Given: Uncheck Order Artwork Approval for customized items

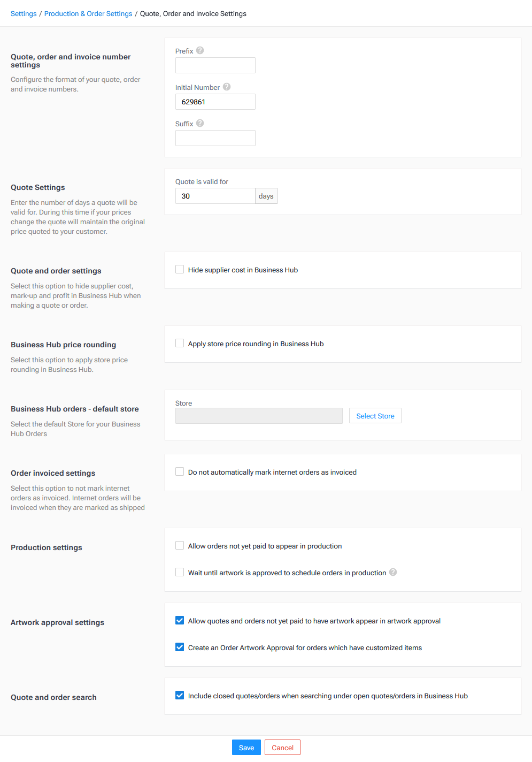Looking at the screenshot, I should coord(180,647).
